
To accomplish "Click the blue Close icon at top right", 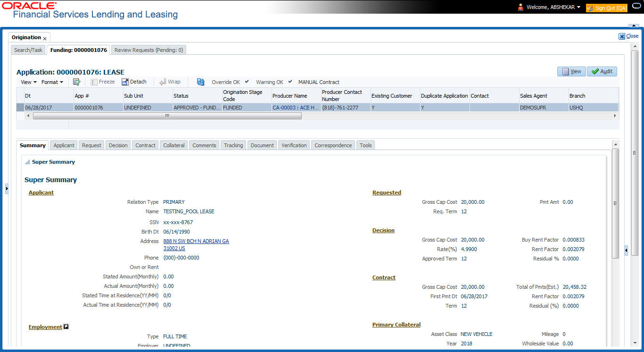I will [x=622, y=36].
